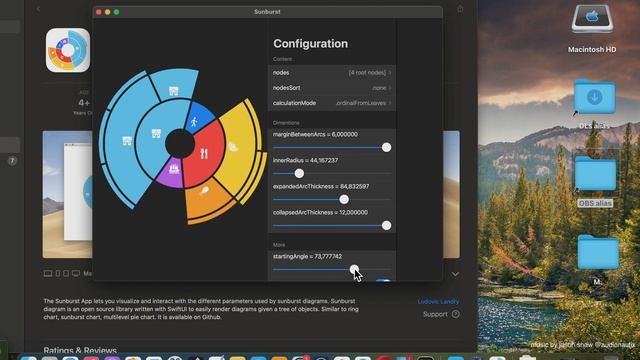Image resolution: width=640 pixels, height=360 pixels.
Task: Select the outer top light-blue store arc
Action: point(175,85)
